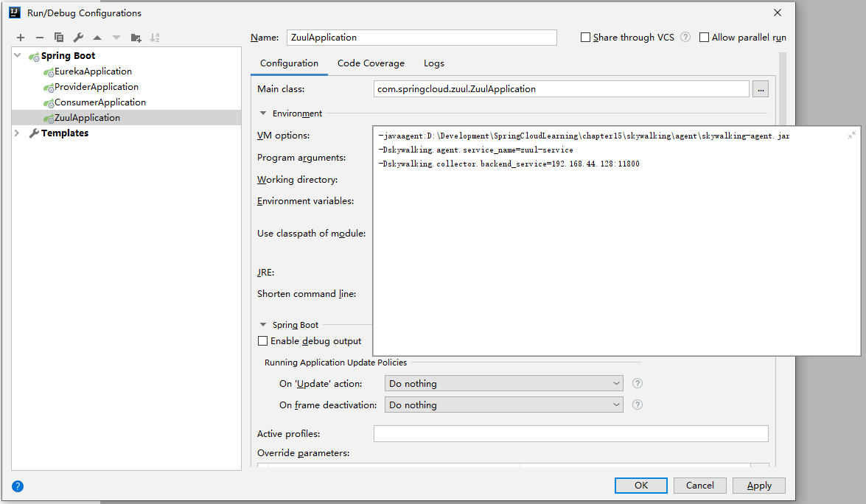This screenshot has width=866, height=504.
Task: Click the help icon beside Share through VCS
Action: [685, 38]
